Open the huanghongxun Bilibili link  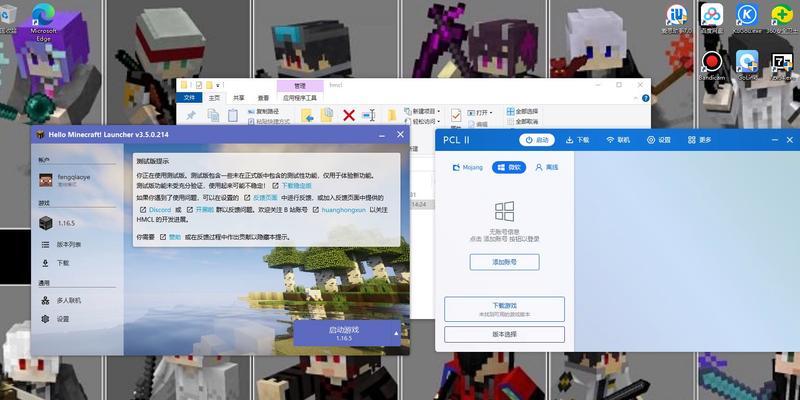[x=343, y=210]
